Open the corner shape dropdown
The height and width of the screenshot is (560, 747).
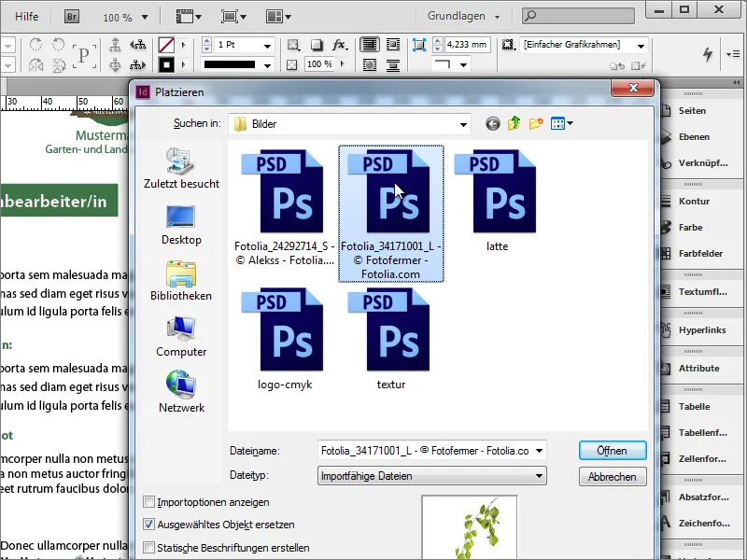(x=463, y=64)
